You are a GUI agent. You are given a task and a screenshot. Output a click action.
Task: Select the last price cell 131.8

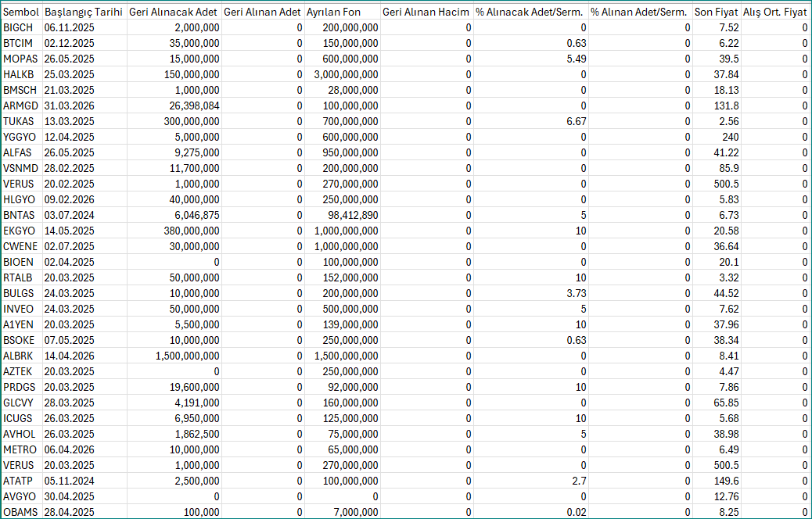point(717,106)
